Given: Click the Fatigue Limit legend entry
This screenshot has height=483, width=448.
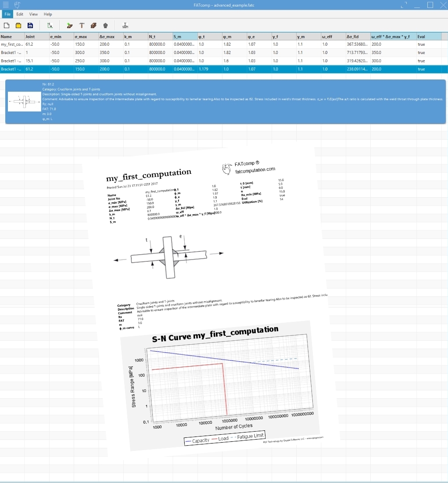Looking at the screenshot, I should tap(247, 436).
